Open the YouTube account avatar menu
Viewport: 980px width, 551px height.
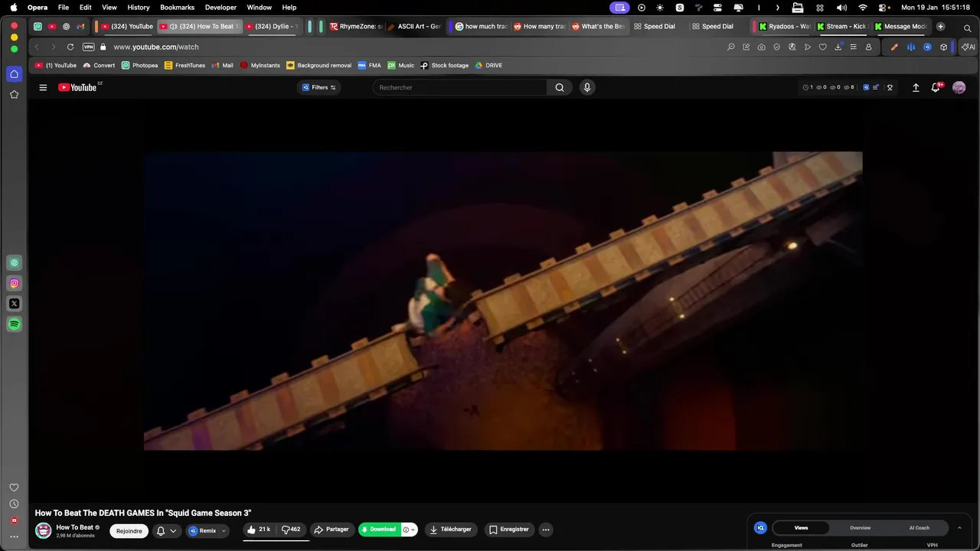[959, 87]
